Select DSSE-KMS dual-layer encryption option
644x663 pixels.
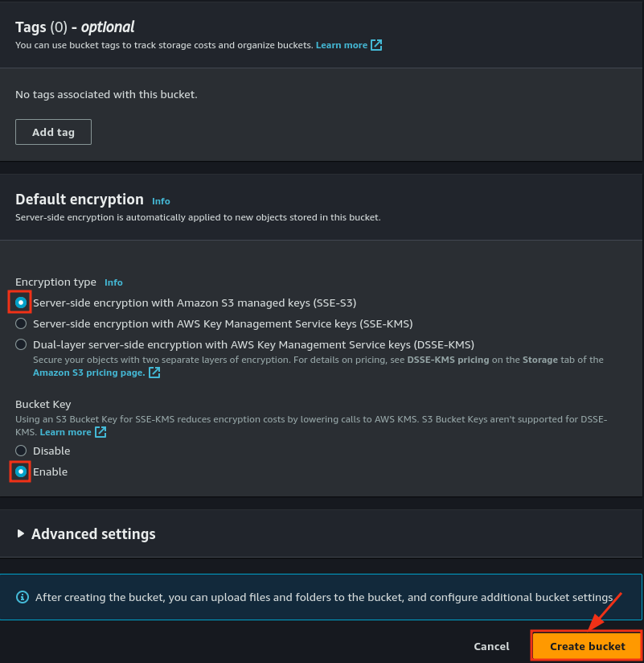click(x=21, y=344)
